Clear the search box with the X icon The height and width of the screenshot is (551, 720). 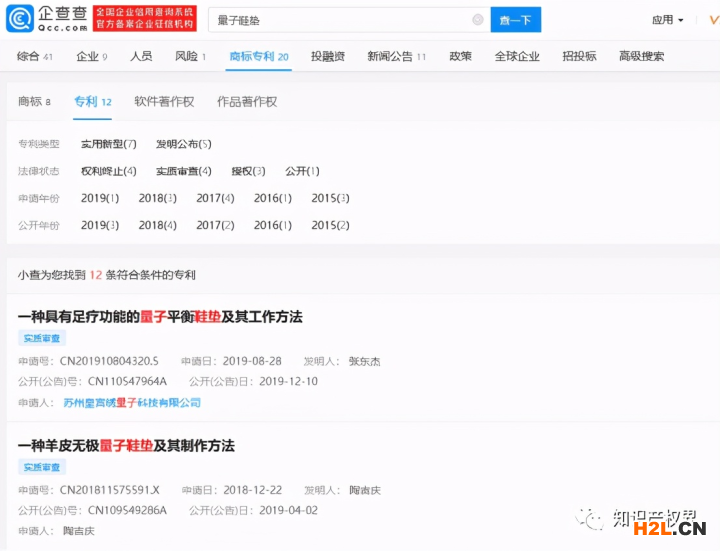point(477,20)
